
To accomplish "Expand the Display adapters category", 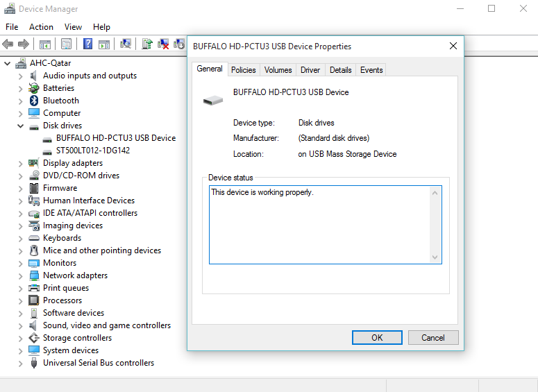I will [21, 163].
